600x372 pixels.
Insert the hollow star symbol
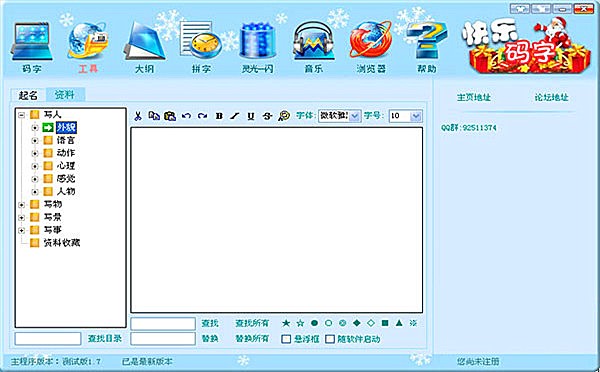pos(300,323)
